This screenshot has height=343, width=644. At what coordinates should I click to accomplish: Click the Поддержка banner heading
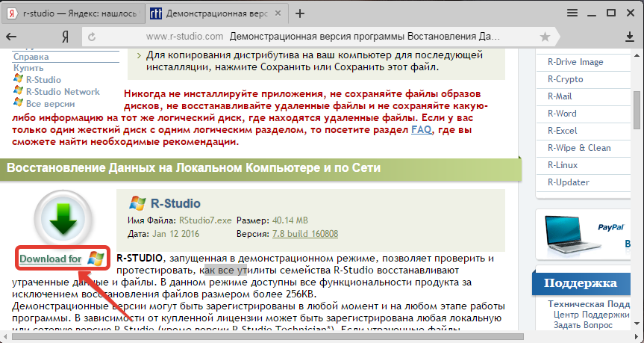581,283
